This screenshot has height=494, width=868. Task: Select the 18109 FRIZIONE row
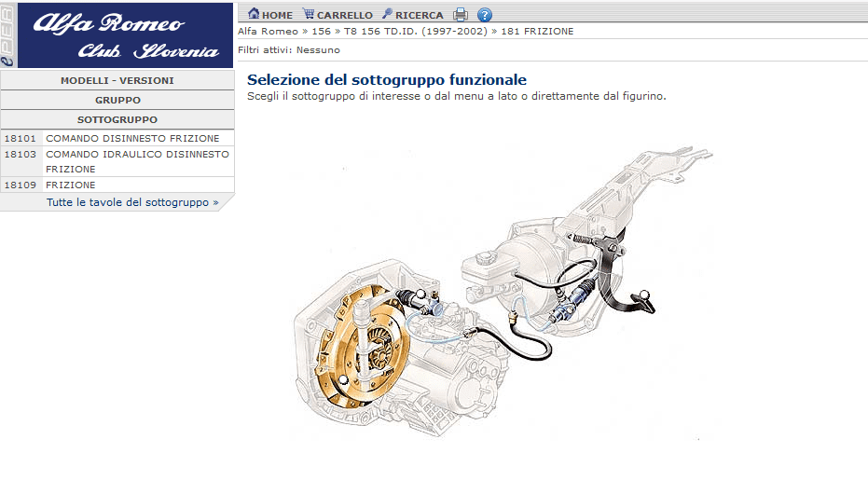point(117,185)
